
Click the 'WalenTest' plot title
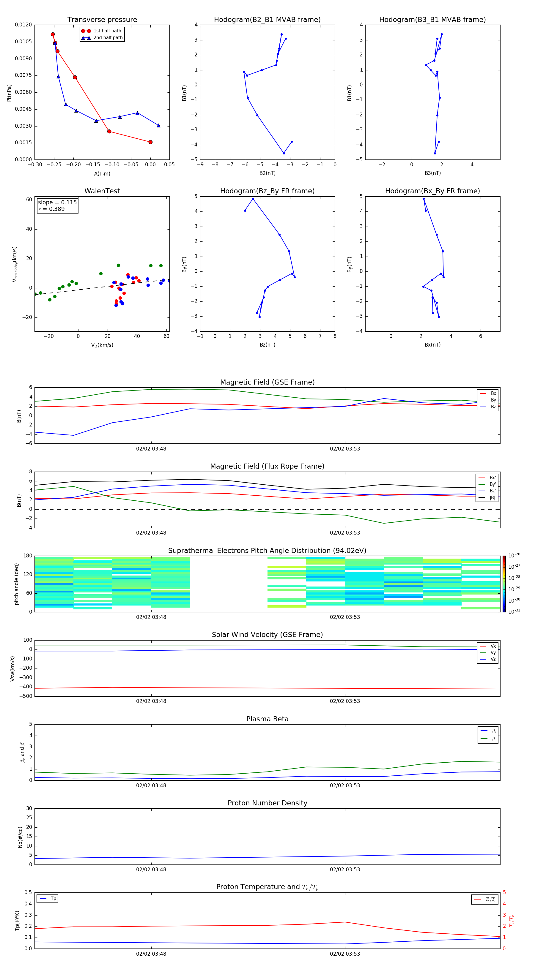pyautogui.click(x=102, y=191)
